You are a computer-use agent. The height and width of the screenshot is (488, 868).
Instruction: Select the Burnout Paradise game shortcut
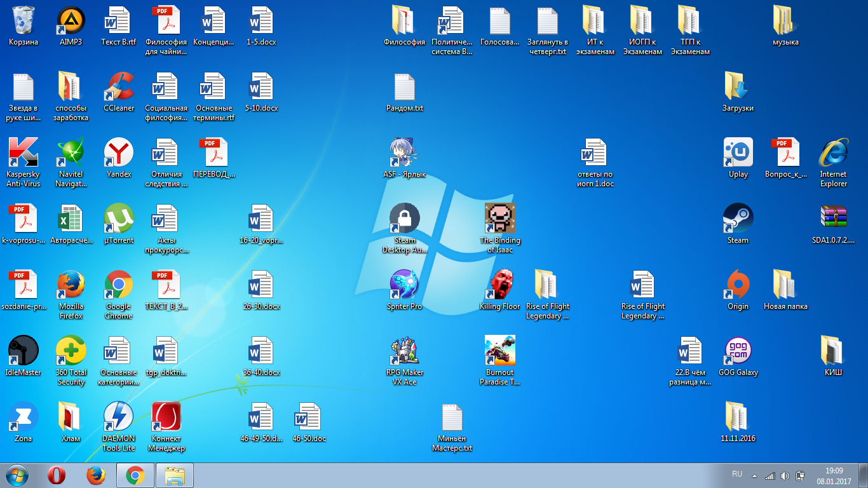tap(500, 351)
